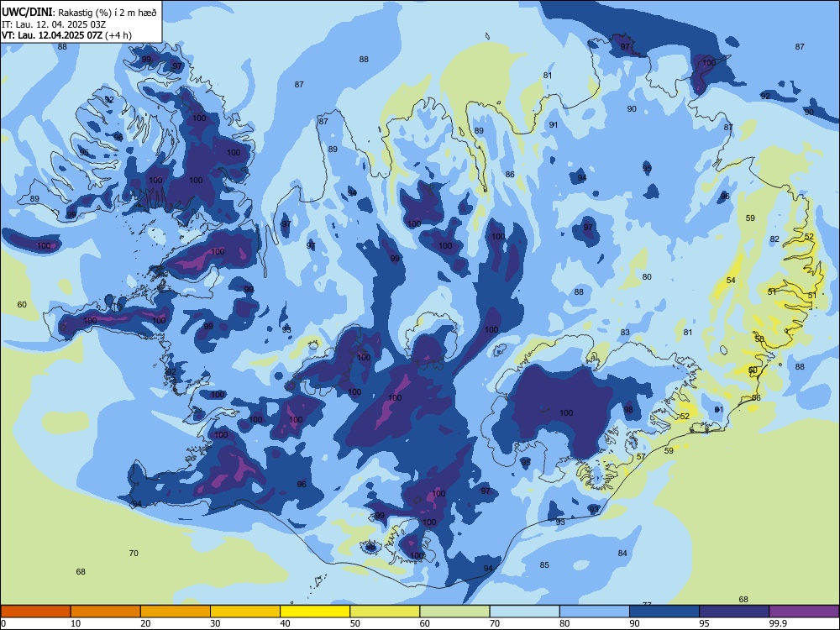Viewport: 840px width, 630px height.
Task: Select the map value '85' off the south coast
Action: click(x=544, y=564)
